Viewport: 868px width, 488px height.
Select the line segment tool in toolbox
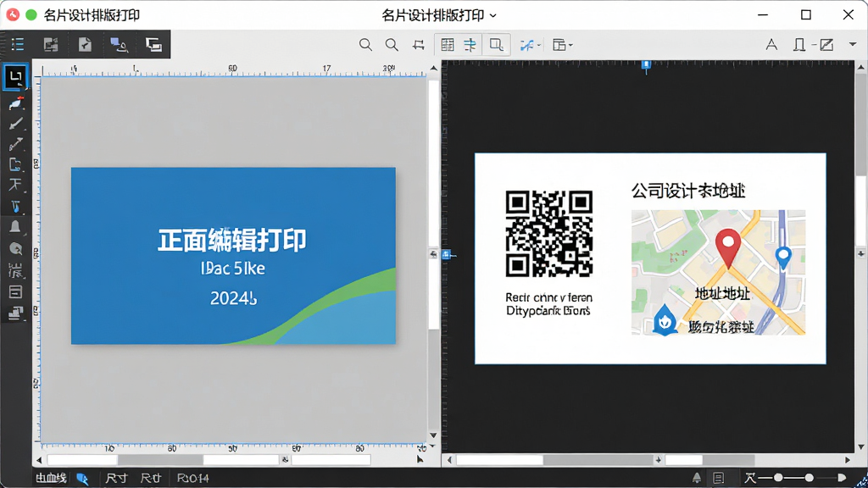pyautogui.click(x=15, y=144)
